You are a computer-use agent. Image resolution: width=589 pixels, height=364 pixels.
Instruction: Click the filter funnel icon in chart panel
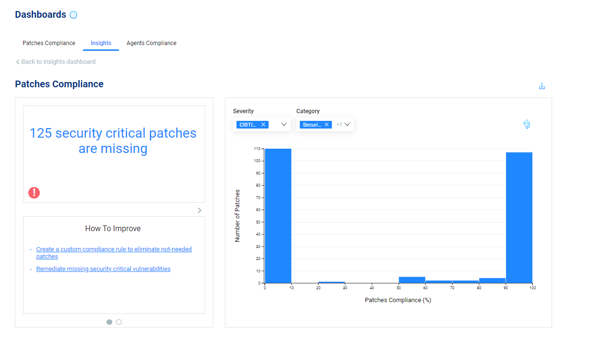pos(527,125)
